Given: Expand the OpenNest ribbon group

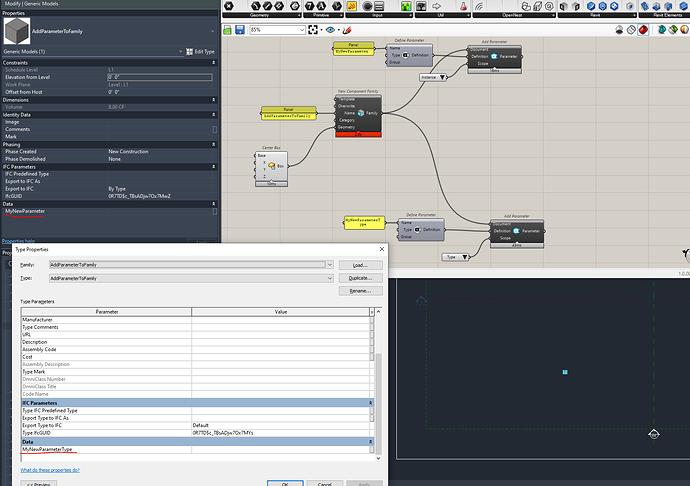Looking at the screenshot, I should click(x=553, y=15).
